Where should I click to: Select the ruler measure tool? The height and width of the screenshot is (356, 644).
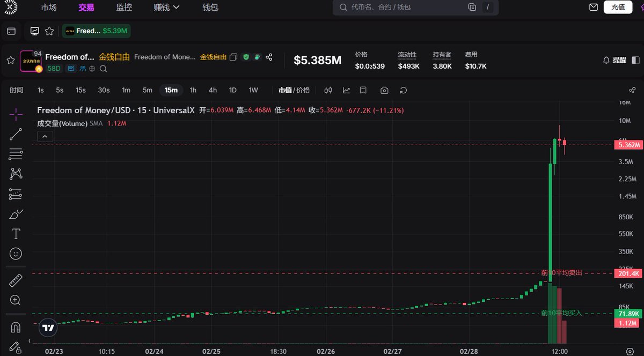(x=16, y=280)
